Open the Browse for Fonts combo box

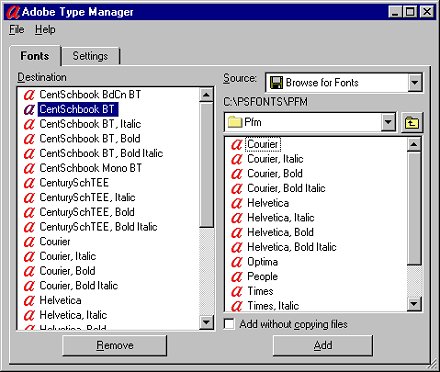coord(344,82)
